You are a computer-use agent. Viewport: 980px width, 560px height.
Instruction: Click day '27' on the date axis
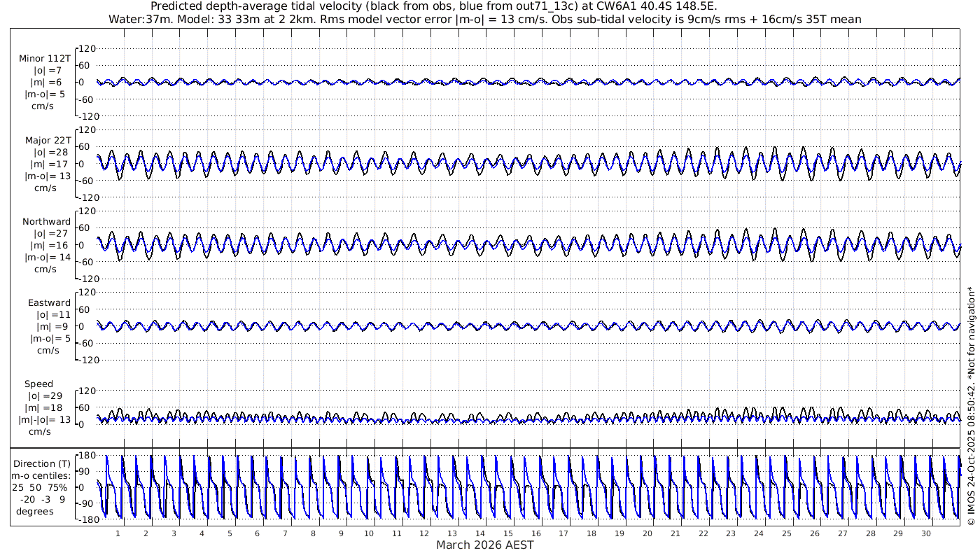(x=842, y=533)
